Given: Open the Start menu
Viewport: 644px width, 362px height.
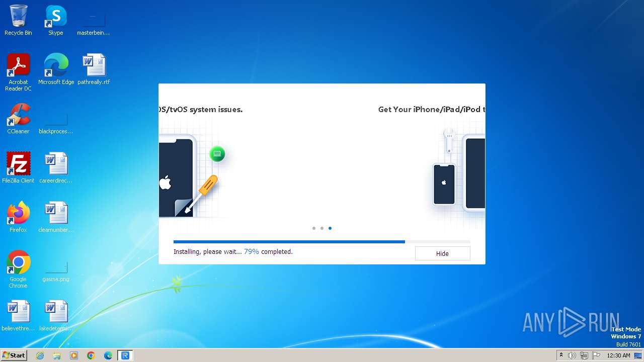Looking at the screenshot, I should [x=14, y=355].
